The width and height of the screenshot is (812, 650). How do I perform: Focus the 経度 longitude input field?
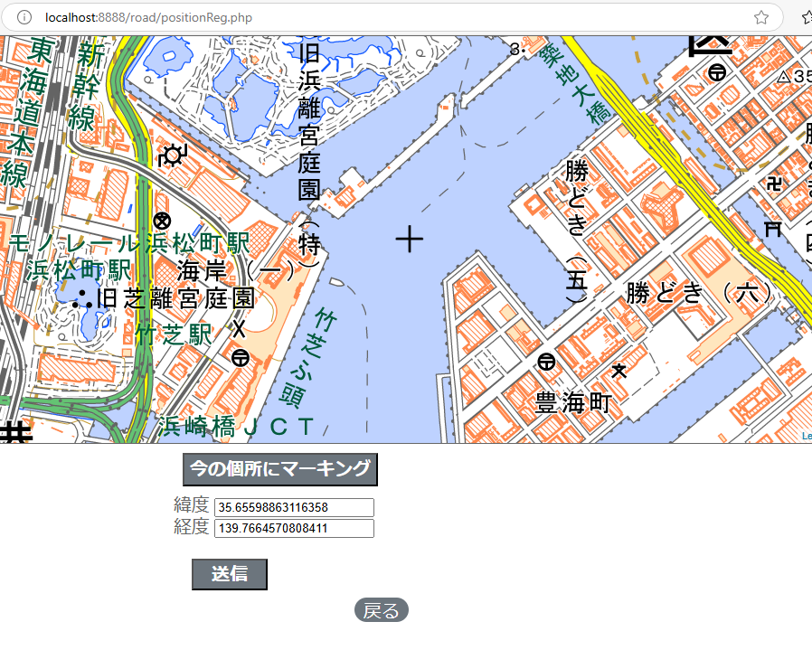[294, 528]
